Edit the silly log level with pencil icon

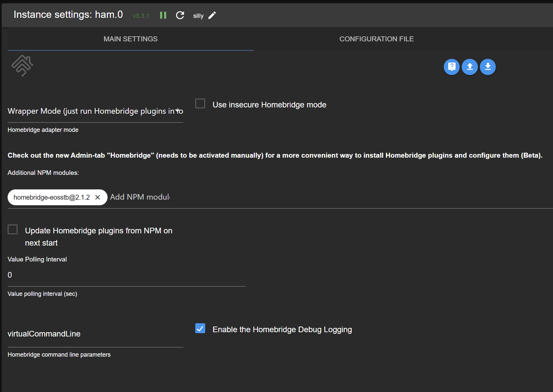tap(212, 15)
